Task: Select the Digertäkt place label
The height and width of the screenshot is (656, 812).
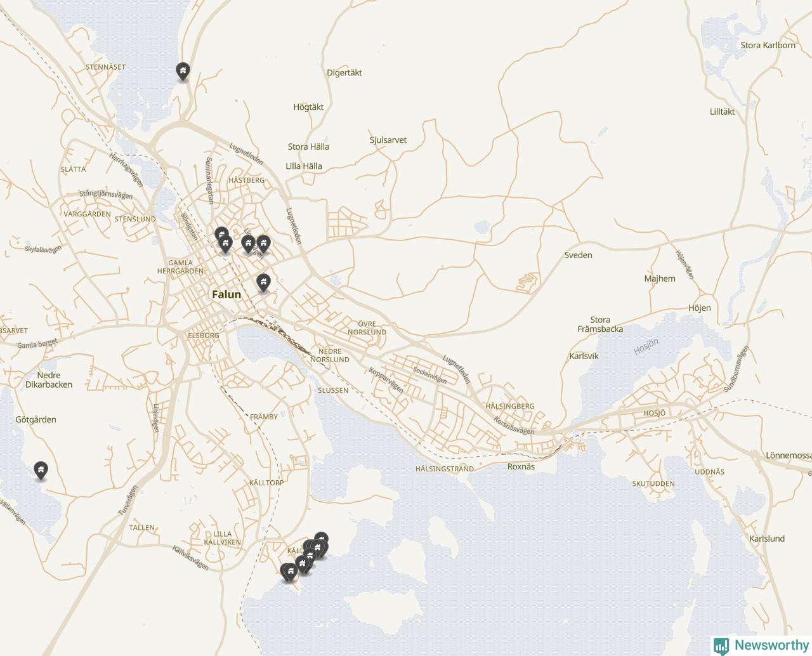Action: click(344, 73)
